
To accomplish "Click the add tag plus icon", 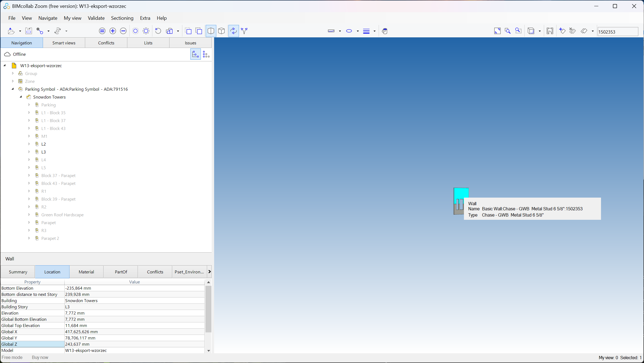I will tap(562, 31).
